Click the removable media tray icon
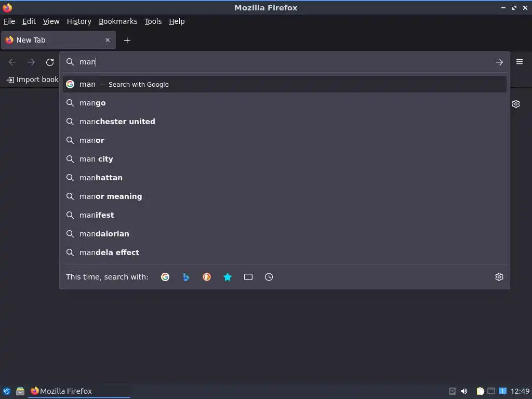 (x=453, y=391)
